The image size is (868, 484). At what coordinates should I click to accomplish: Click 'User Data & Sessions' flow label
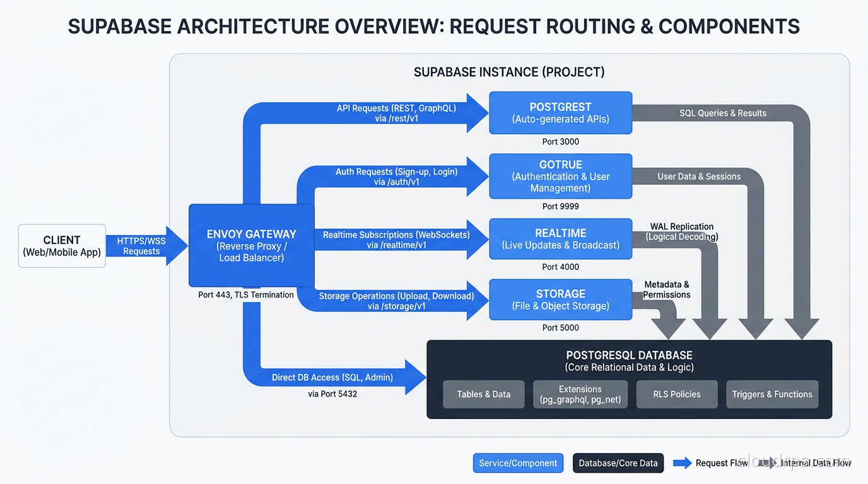pos(699,176)
